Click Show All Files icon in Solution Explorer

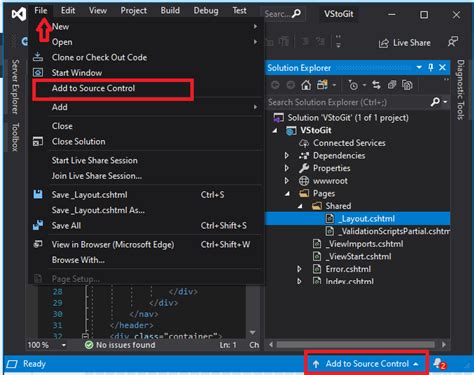click(x=407, y=85)
